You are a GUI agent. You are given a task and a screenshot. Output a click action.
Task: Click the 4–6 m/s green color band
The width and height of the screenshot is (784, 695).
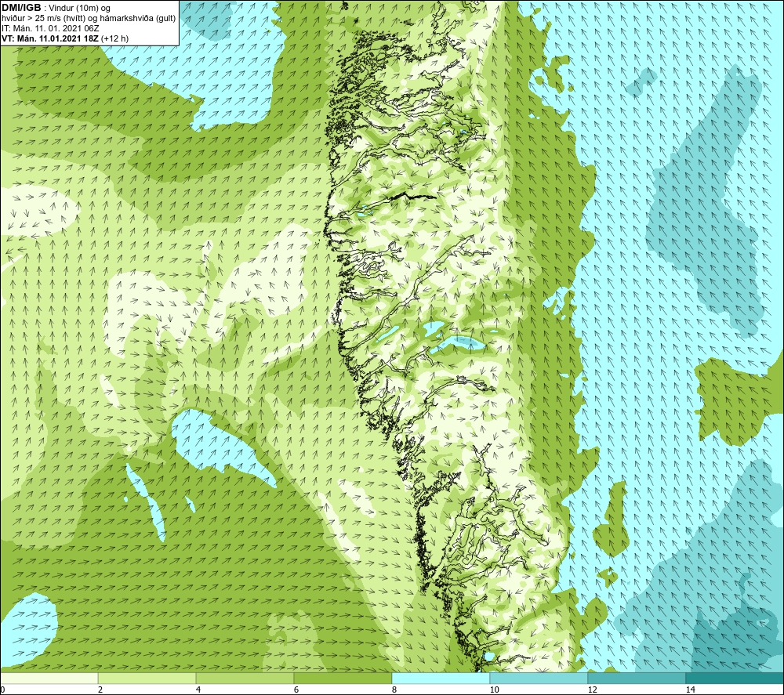pyautogui.click(x=245, y=679)
